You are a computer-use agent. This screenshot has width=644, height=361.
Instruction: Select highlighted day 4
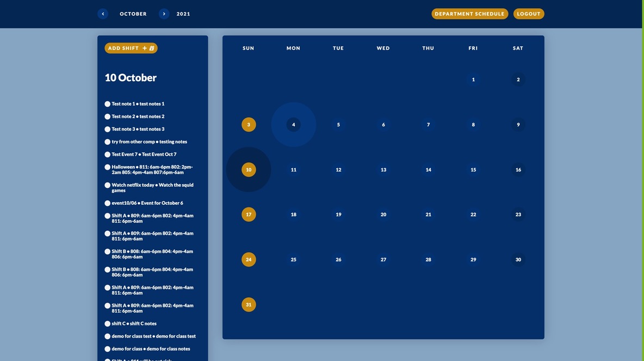pos(293,125)
